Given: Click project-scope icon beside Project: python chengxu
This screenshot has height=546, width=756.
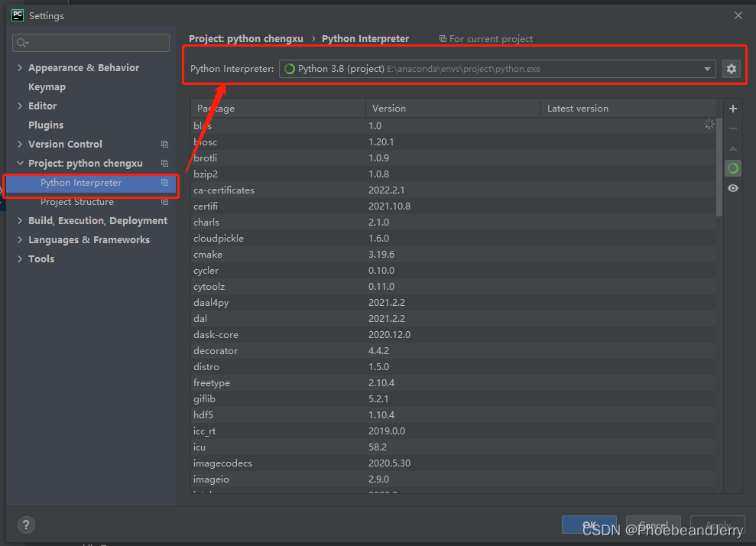Looking at the screenshot, I should [x=164, y=164].
